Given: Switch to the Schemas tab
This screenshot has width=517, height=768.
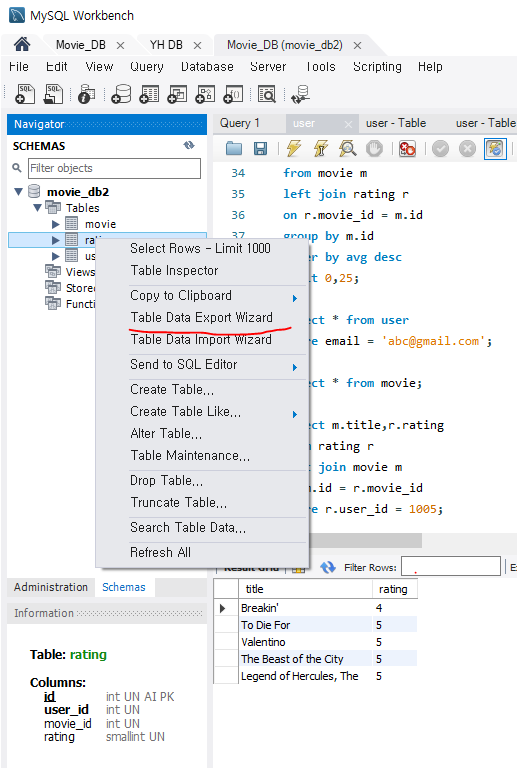Looking at the screenshot, I should point(123,587).
